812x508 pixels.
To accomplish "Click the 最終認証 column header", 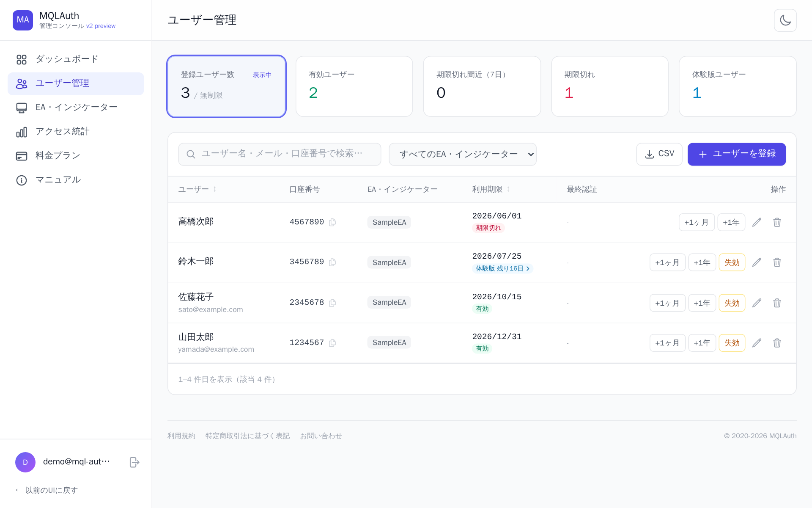I will [x=582, y=189].
